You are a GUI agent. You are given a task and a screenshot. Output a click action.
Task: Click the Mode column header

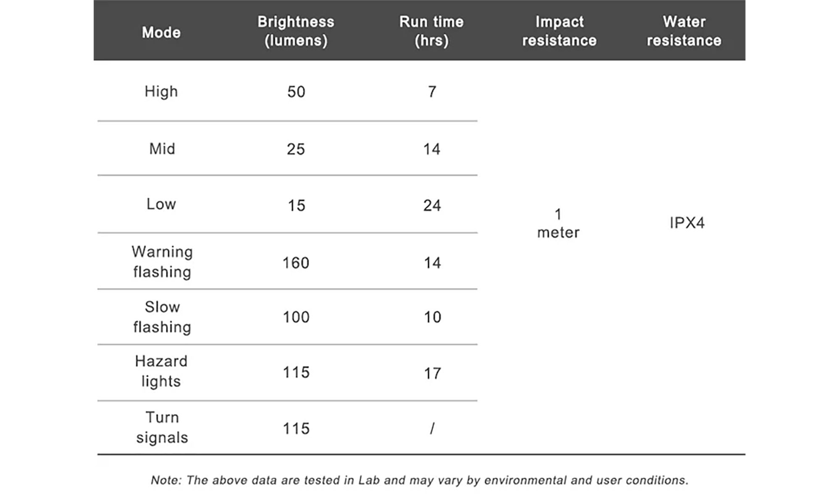point(161,32)
